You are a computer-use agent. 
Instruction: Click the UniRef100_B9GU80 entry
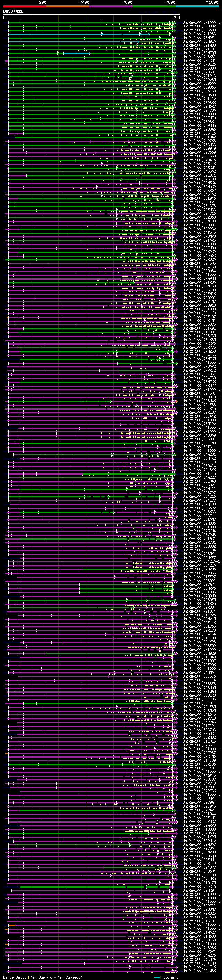199,68
